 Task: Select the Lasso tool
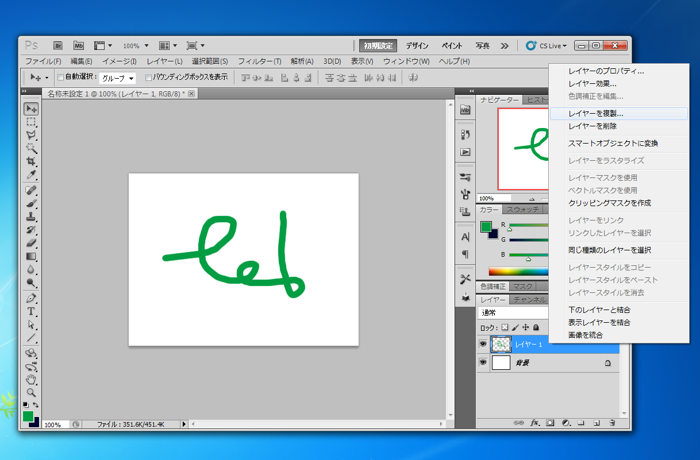31,135
